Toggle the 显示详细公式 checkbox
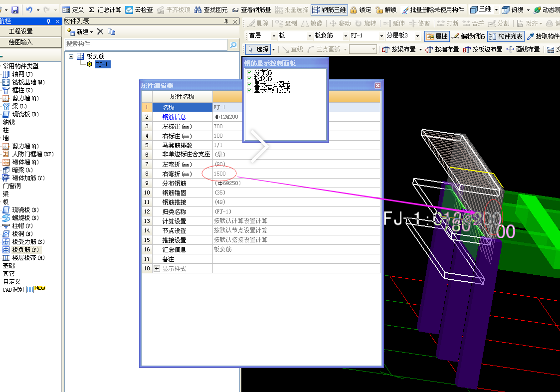 (x=250, y=90)
